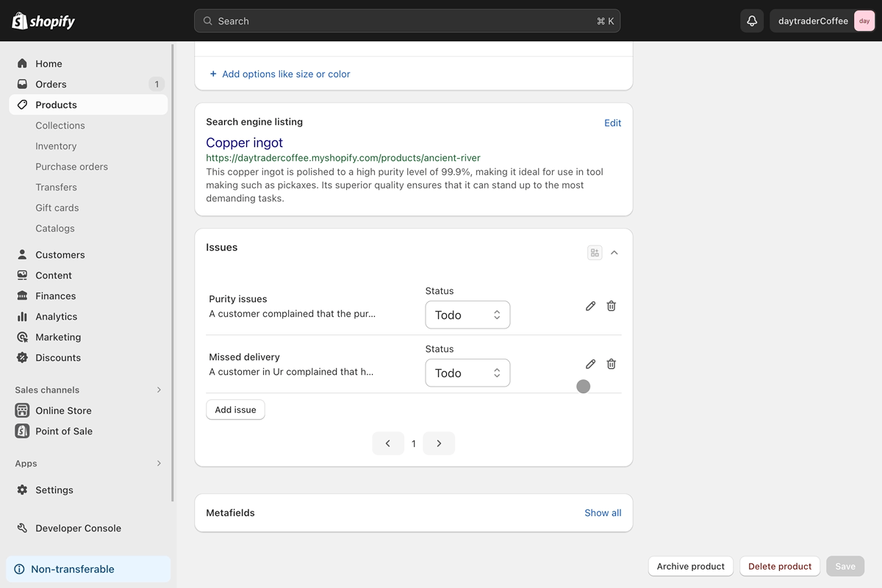Click the Products tag icon
882x588 pixels.
[x=22, y=105]
